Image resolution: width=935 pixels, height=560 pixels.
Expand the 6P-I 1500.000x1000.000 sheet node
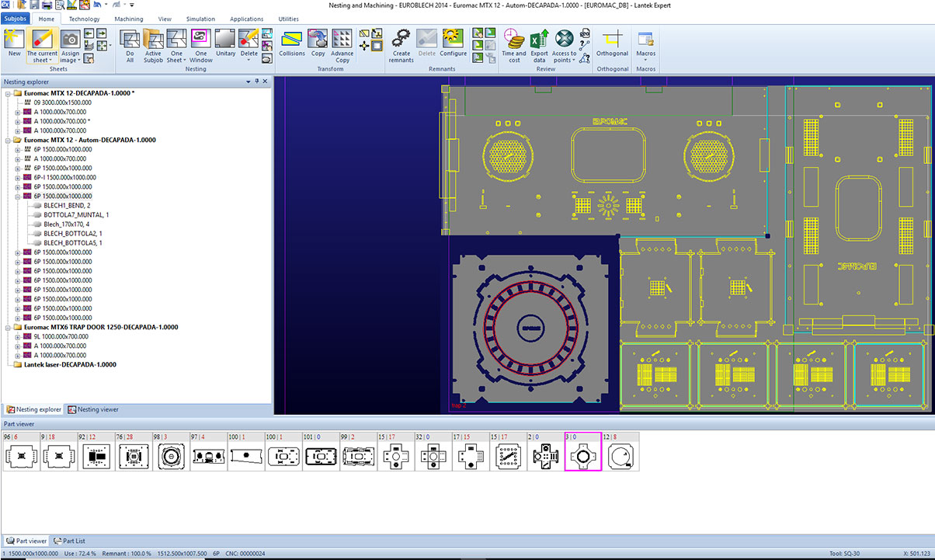tap(17, 178)
